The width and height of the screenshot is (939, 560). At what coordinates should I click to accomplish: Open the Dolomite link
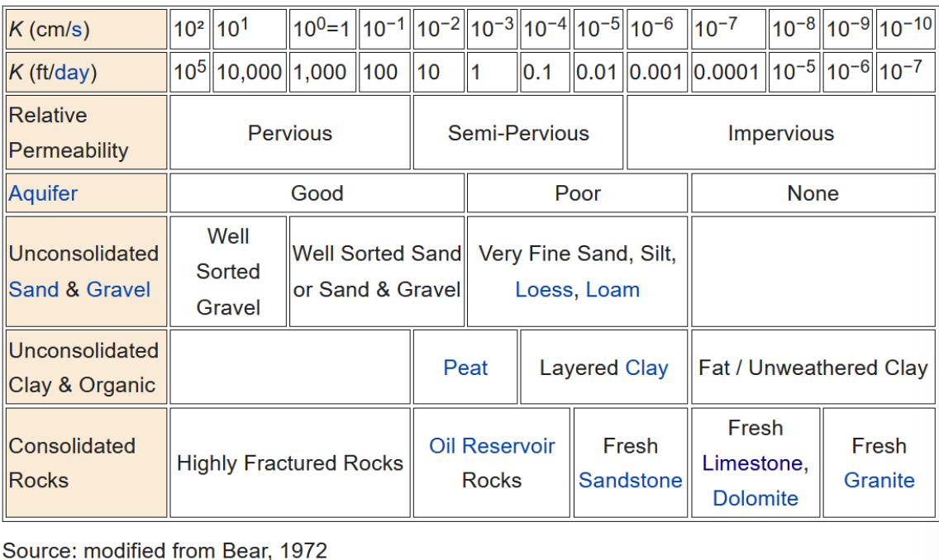[x=755, y=498]
